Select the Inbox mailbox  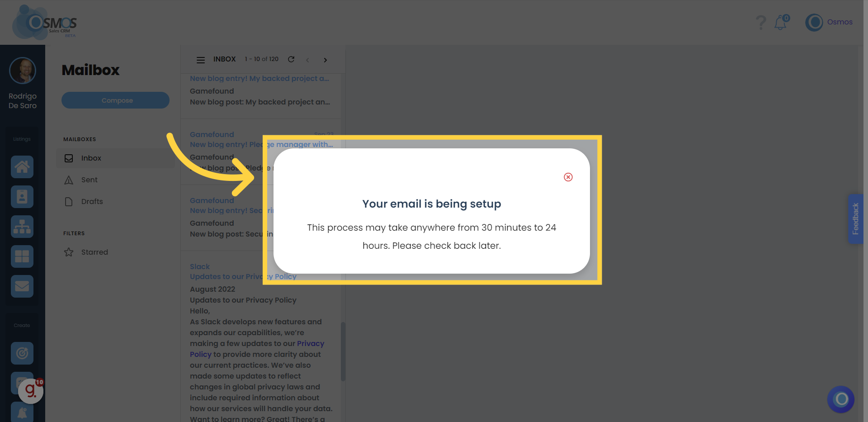click(115, 158)
